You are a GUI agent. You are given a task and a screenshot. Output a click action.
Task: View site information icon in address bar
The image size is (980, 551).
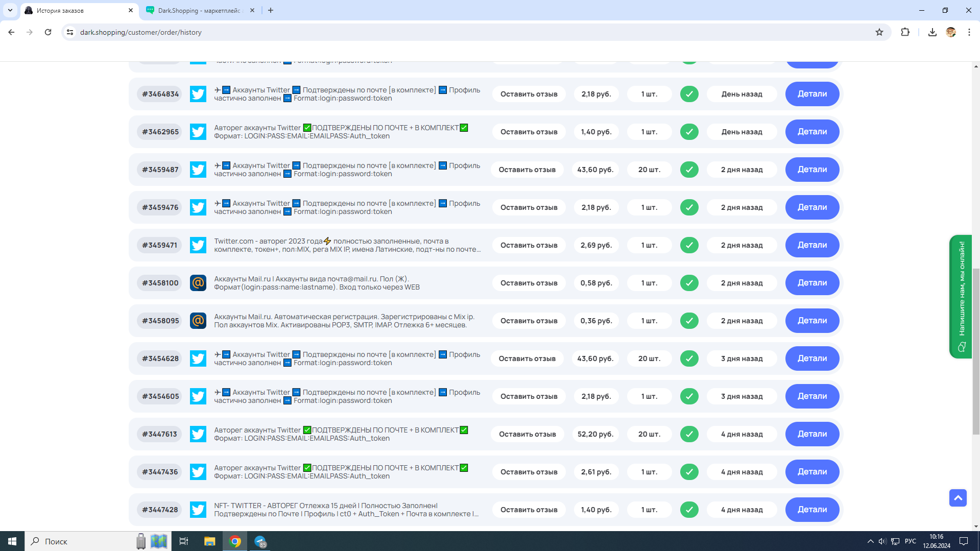(x=70, y=32)
